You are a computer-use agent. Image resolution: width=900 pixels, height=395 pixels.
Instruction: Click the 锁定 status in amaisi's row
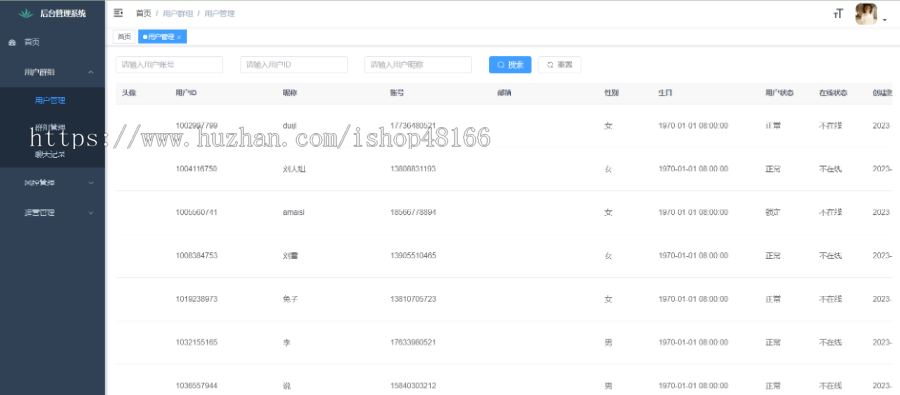click(x=773, y=212)
